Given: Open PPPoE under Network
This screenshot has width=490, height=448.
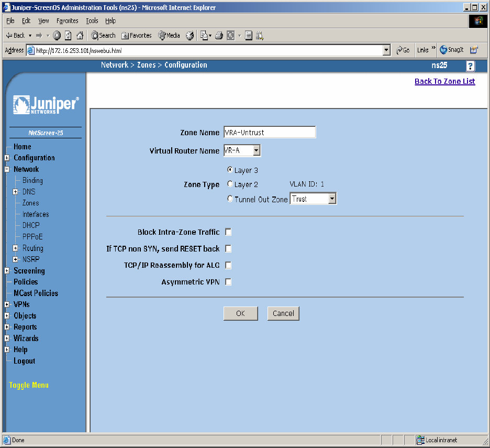Looking at the screenshot, I should [x=32, y=237].
